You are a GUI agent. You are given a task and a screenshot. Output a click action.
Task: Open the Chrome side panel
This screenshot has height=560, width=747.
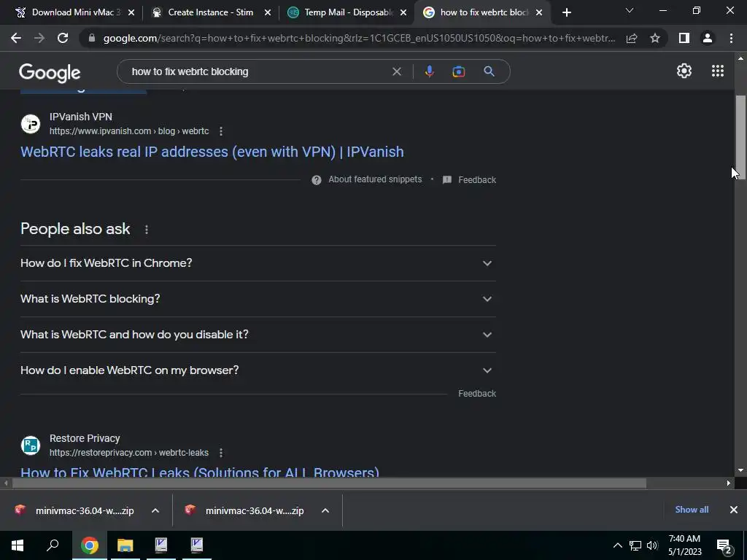tap(684, 38)
